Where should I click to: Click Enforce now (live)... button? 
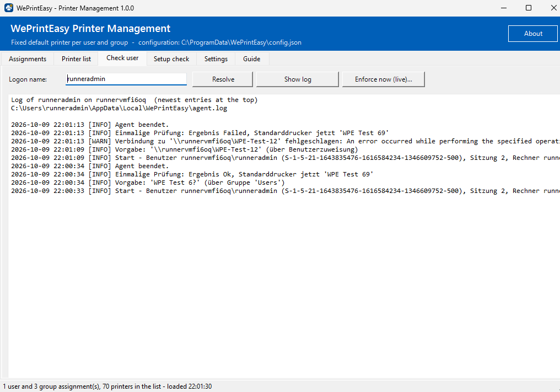click(x=383, y=79)
